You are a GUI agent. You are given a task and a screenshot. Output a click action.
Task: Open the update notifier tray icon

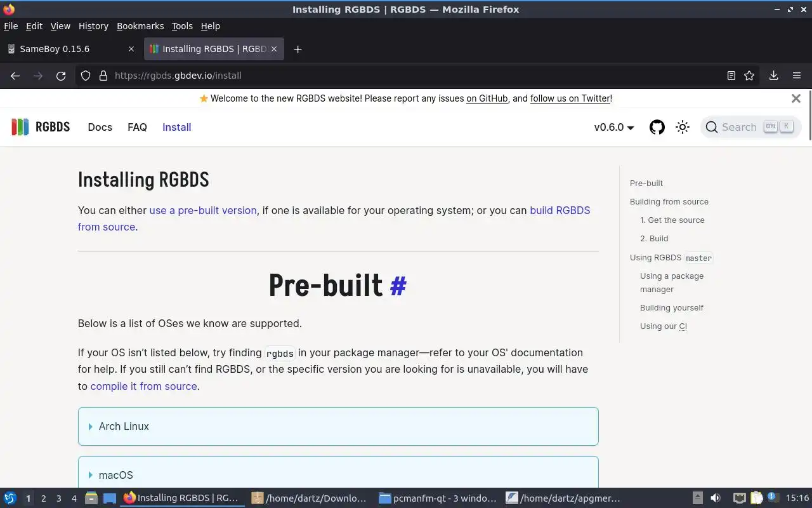tap(773, 498)
